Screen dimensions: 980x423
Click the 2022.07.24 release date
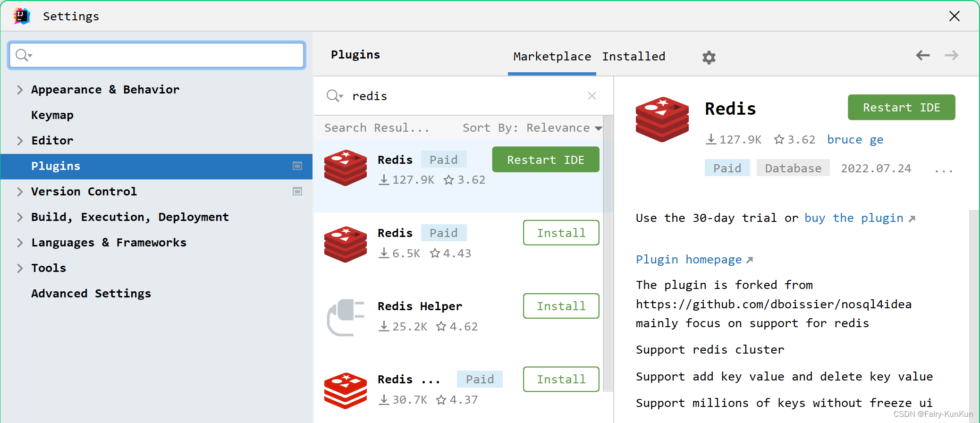click(876, 169)
